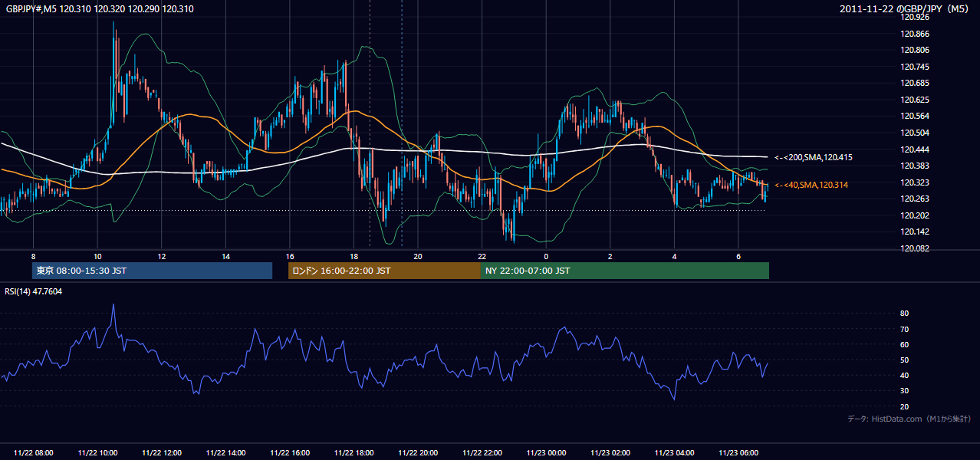Click price axis value 120.745

pos(915,67)
